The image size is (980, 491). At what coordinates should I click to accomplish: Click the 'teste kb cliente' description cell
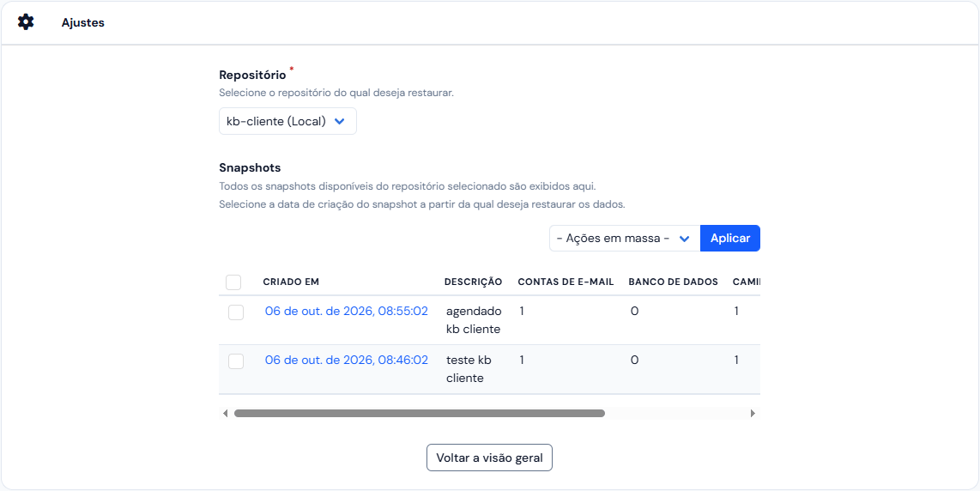[x=469, y=369]
